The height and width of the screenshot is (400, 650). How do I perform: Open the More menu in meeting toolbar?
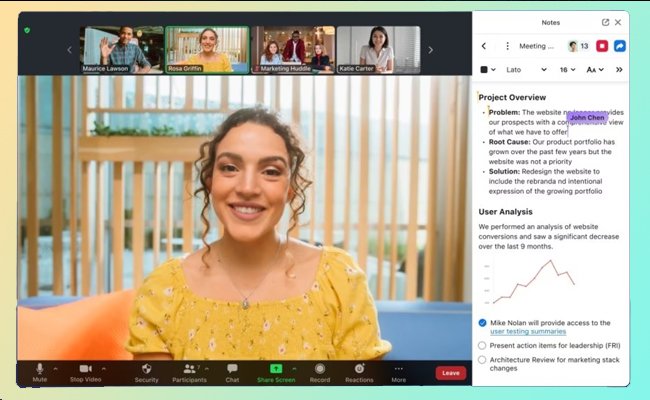(x=399, y=369)
